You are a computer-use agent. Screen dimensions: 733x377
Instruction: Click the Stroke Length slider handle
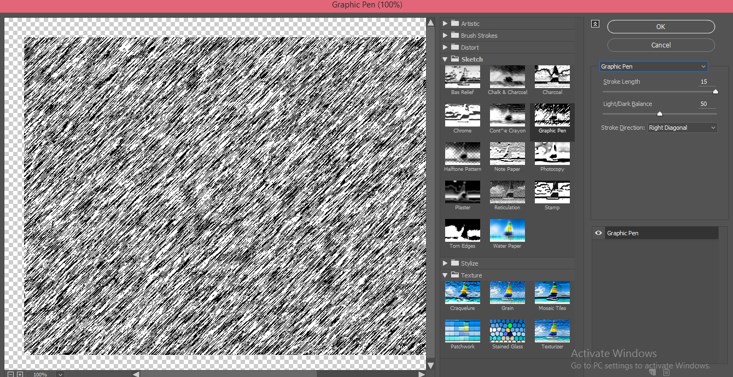point(715,92)
